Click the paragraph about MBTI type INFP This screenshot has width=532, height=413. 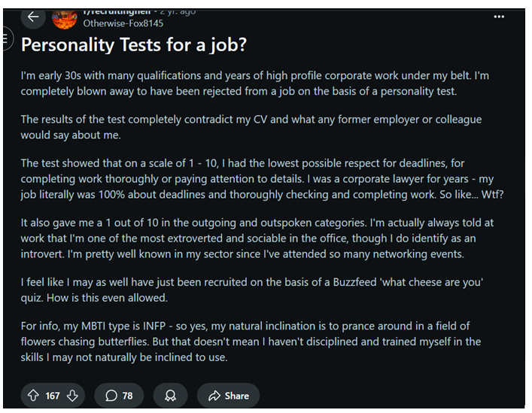click(x=251, y=342)
